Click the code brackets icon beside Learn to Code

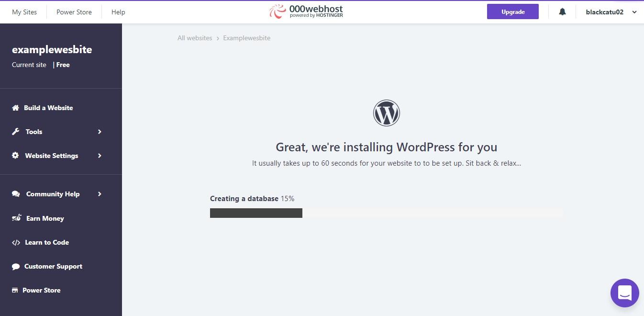pos(16,242)
